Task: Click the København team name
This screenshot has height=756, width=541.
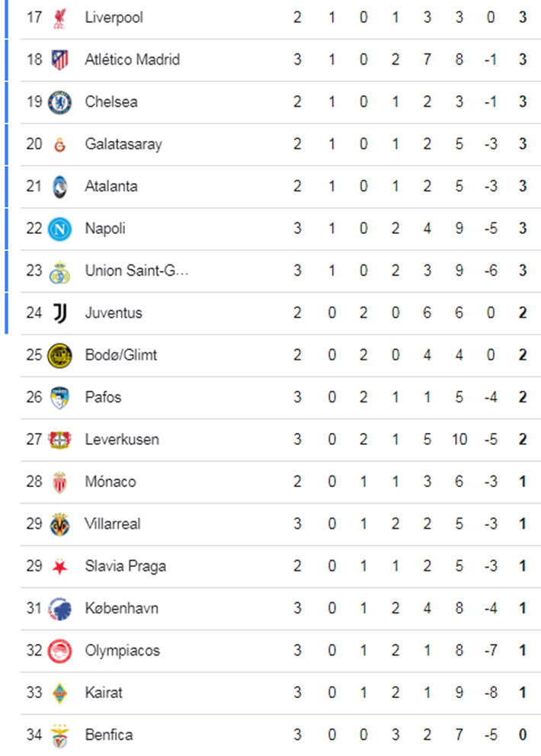Action: [x=122, y=608]
